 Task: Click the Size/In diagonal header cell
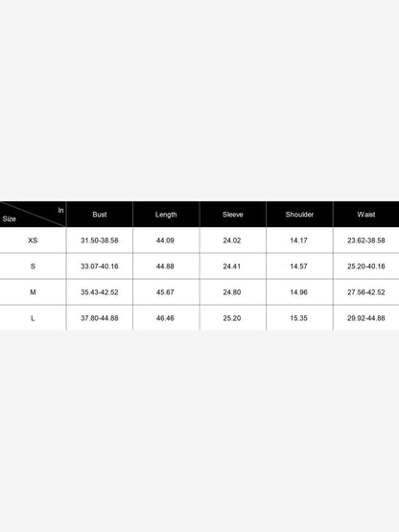(x=33, y=214)
